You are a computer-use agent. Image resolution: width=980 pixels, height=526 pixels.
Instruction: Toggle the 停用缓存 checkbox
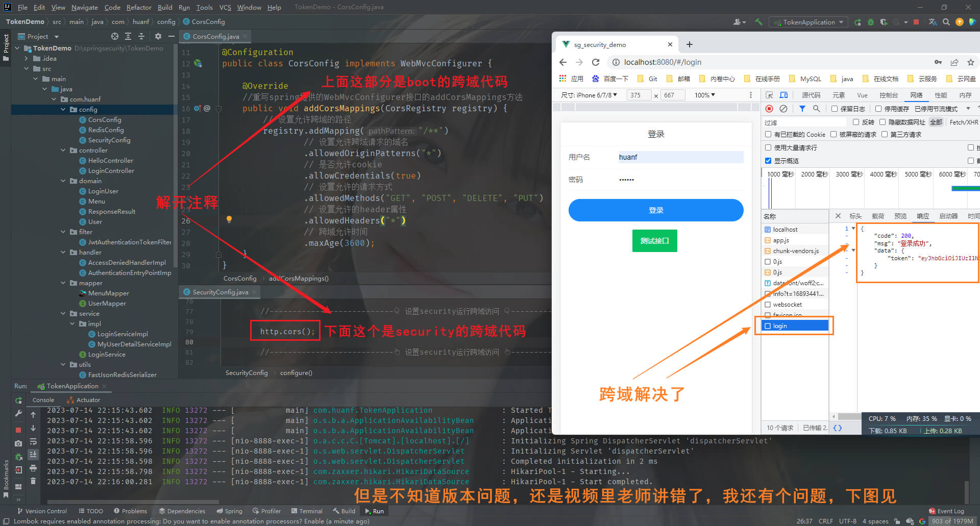pos(878,109)
